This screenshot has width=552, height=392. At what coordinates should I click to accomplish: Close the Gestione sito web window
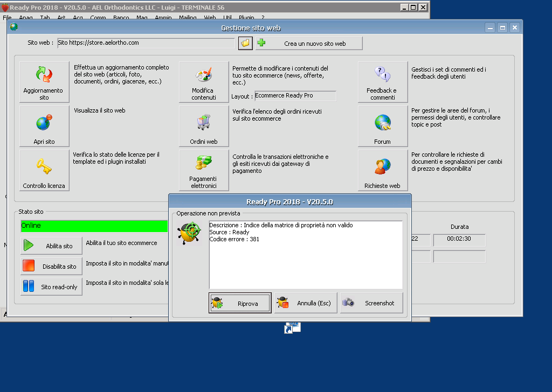(515, 27)
